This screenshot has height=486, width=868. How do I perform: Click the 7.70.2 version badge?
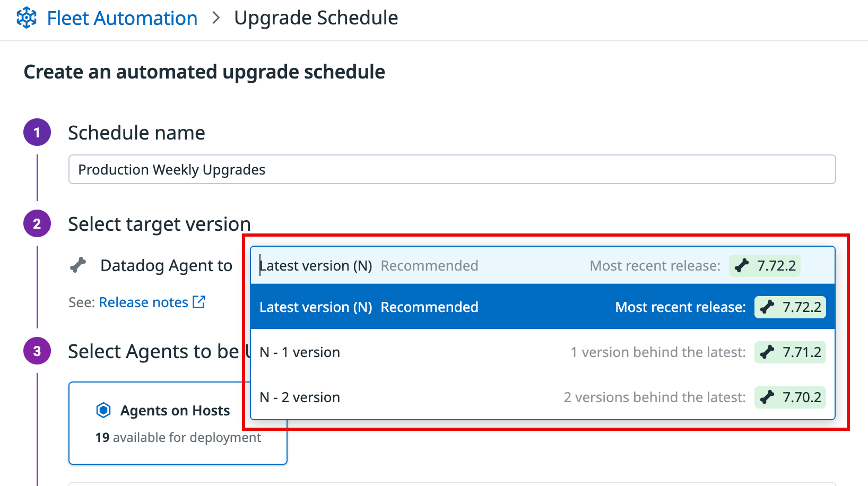(x=790, y=397)
